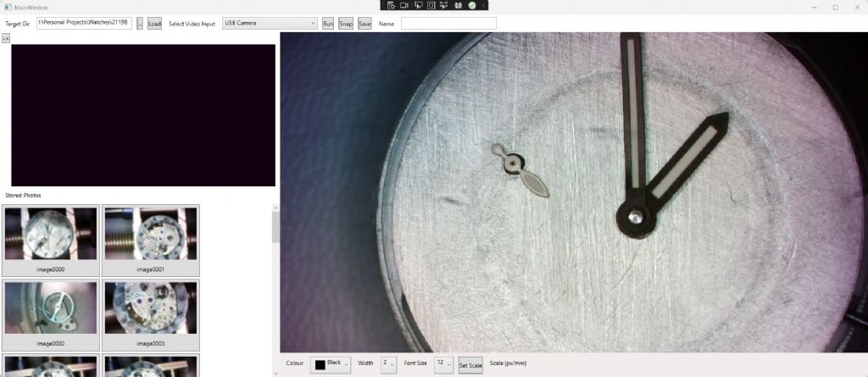Click the 'Stored Photos' label
The width and height of the screenshot is (868, 377).
click(x=23, y=196)
